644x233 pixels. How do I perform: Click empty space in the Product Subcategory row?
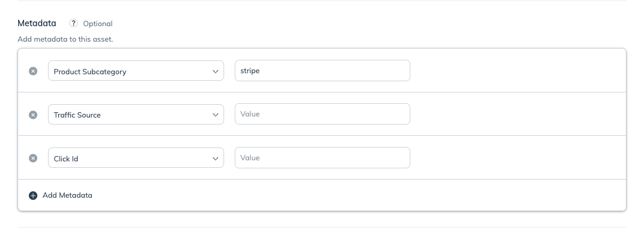(x=518, y=71)
